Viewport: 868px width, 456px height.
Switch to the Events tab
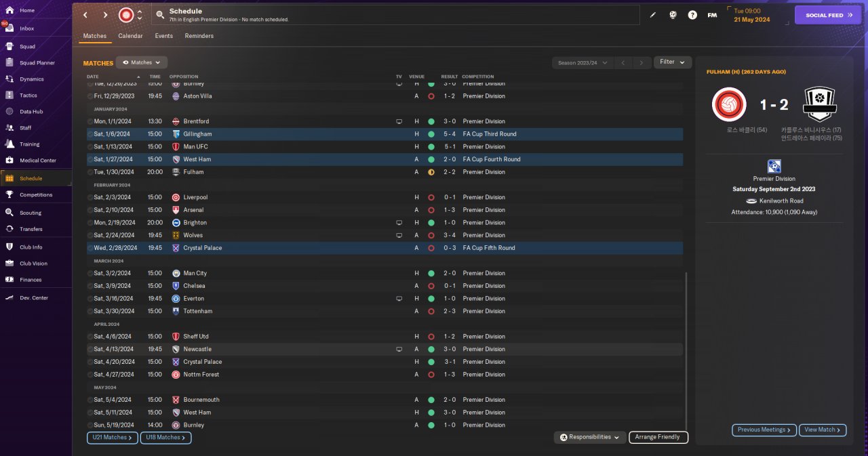coord(163,36)
